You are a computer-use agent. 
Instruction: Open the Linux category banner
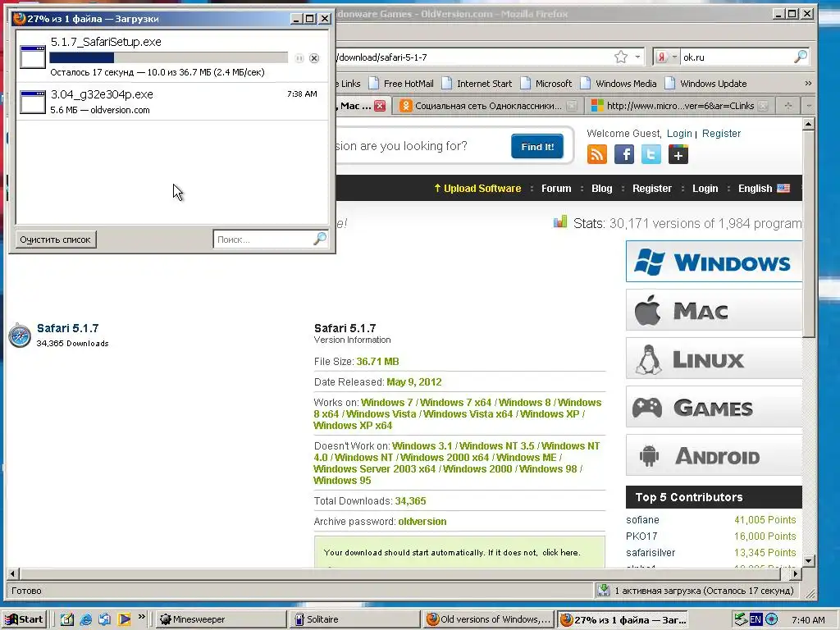[x=714, y=358]
